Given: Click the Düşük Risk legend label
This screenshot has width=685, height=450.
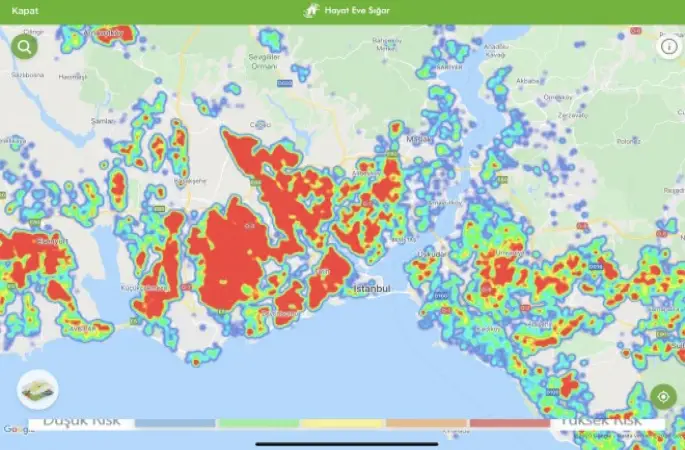Looking at the screenshot, I should tap(82, 422).
